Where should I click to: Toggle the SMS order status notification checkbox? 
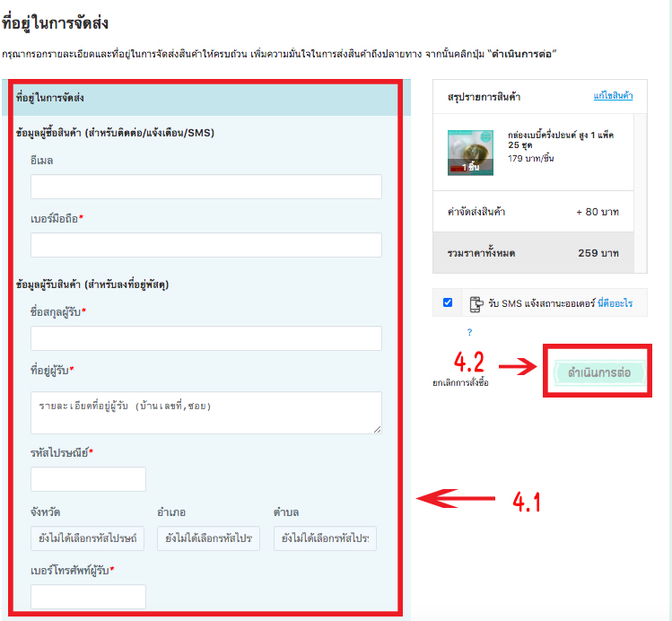pyautogui.click(x=448, y=303)
